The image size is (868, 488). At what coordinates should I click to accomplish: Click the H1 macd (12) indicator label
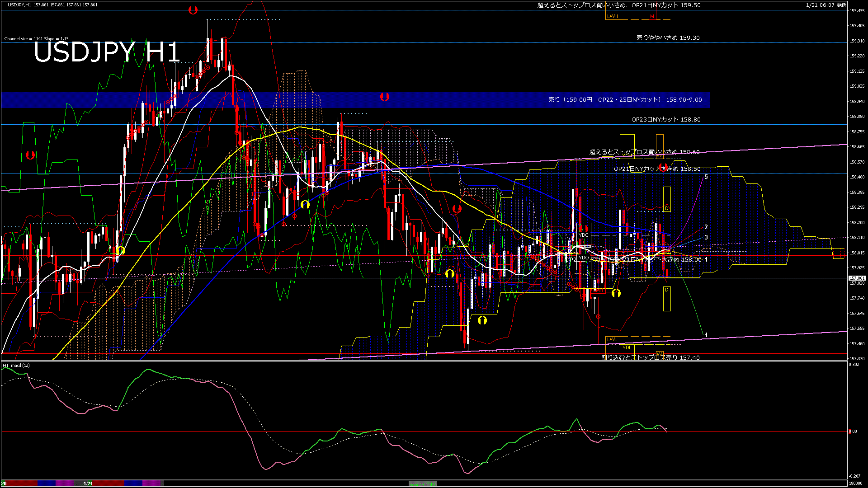(x=16, y=365)
